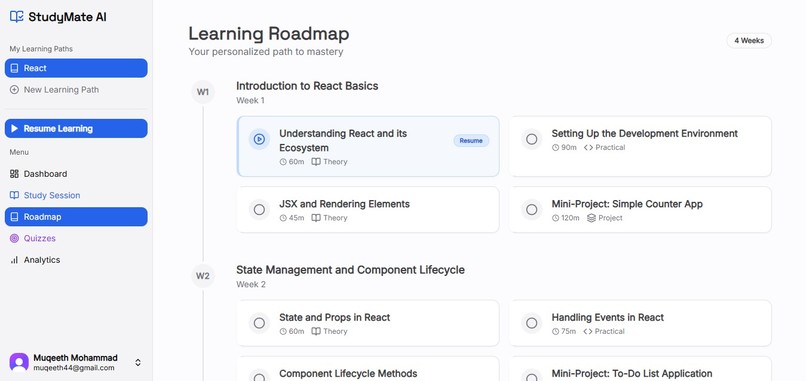Mark Setting Up the Development Environment complete
Viewport: 806px width, 381px height.
tap(532, 139)
